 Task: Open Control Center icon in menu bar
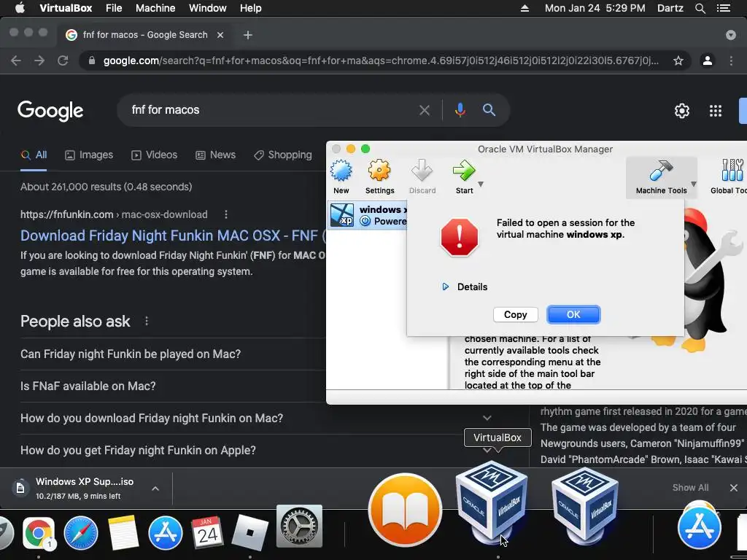(x=723, y=8)
